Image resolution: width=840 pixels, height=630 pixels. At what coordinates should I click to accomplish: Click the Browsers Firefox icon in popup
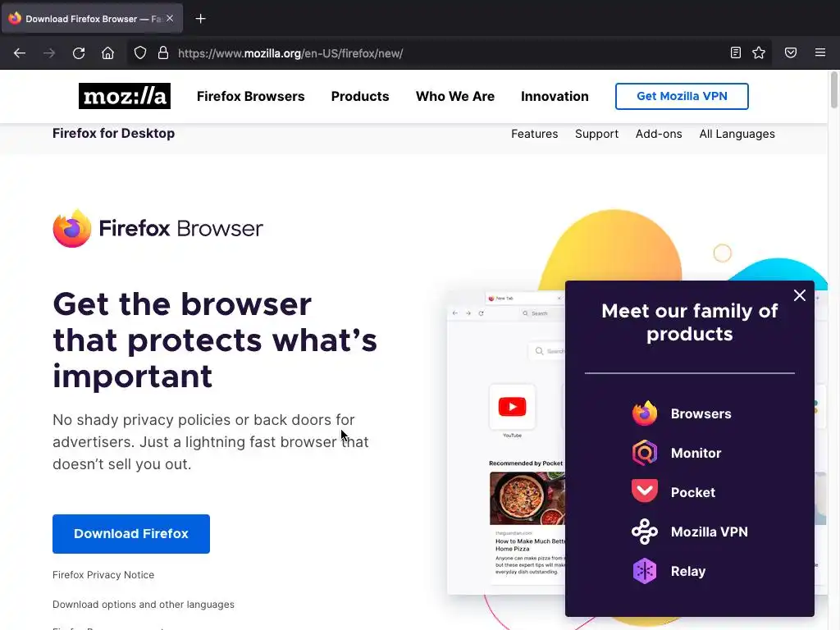(x=645, y=413)
